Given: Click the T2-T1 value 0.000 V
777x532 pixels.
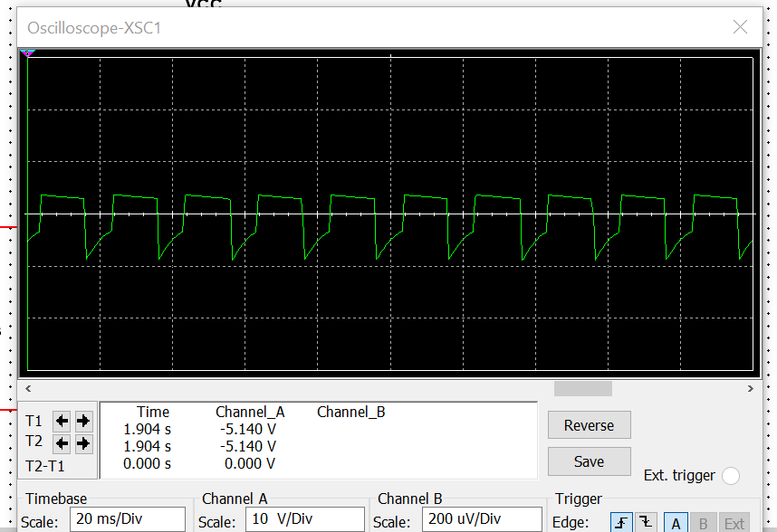Looking at the screenshot, I should pyautogui.click(x=250, y=464).
